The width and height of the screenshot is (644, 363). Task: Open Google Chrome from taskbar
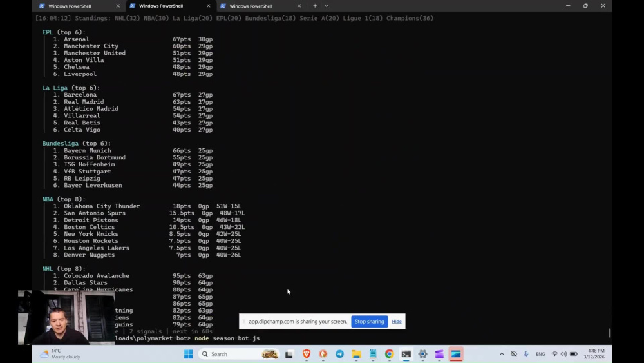click(390, 354)
